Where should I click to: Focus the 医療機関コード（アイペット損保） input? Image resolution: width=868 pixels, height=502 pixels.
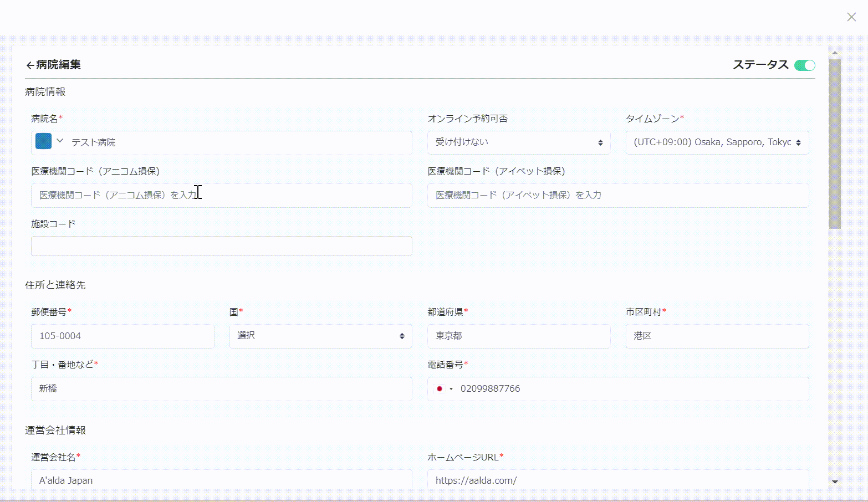pyautogui.click(x=617, y=196)
